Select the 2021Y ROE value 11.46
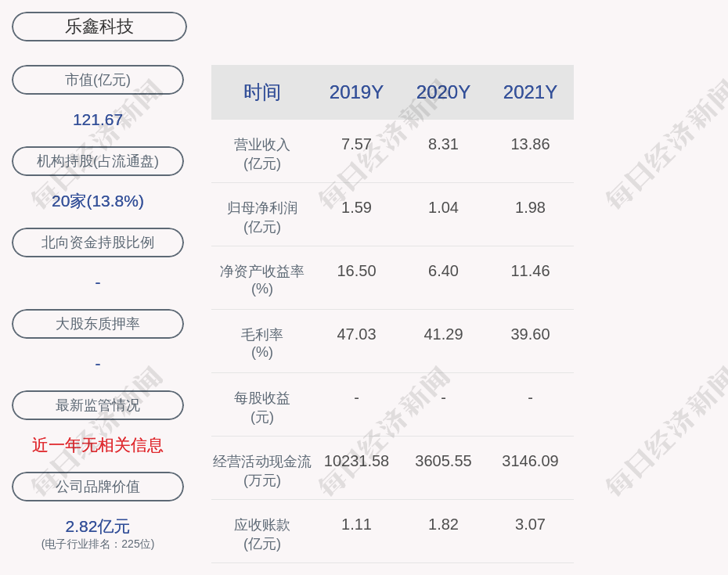Image resolution: width=728 pixels, height=575 pixels. pos(530,271)
